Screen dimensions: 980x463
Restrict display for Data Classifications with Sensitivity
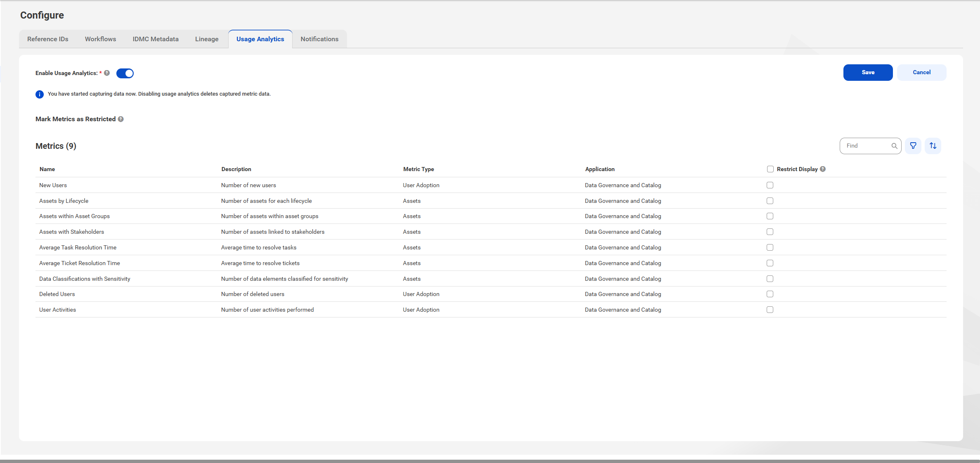pos(770,279)
